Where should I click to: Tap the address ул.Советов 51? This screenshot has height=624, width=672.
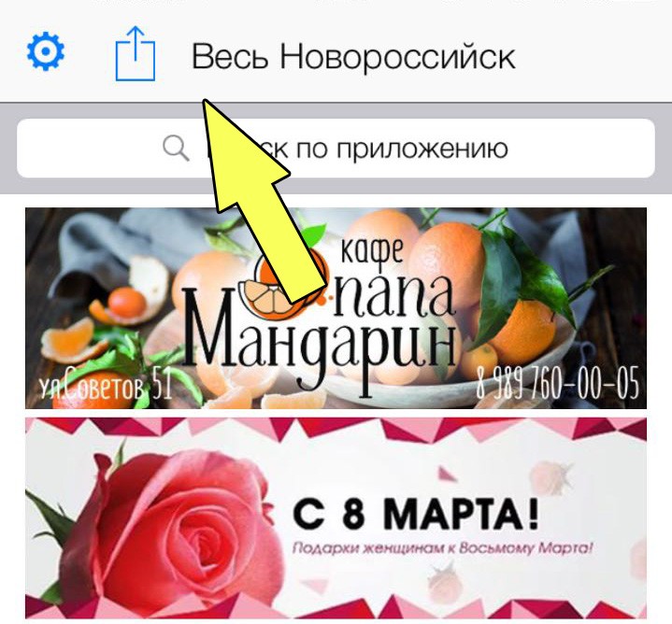tap(106, 385)
